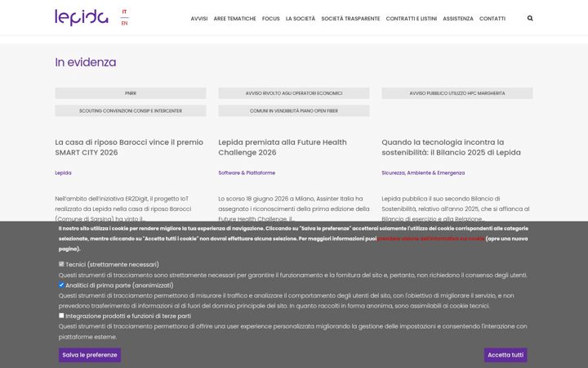Open the Bilancio 2025 di Lepida article
This screenshot has height=368, width=588.
(451, 147)
